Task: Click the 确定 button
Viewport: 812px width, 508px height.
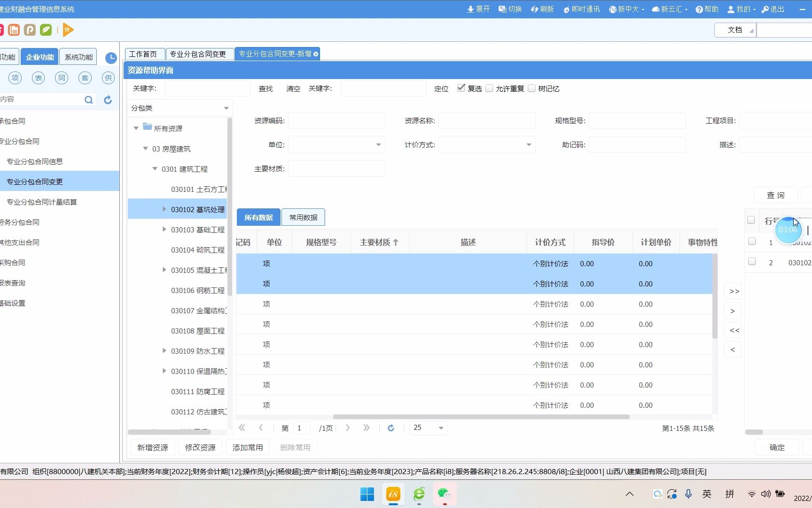Action: pos(777,447)
